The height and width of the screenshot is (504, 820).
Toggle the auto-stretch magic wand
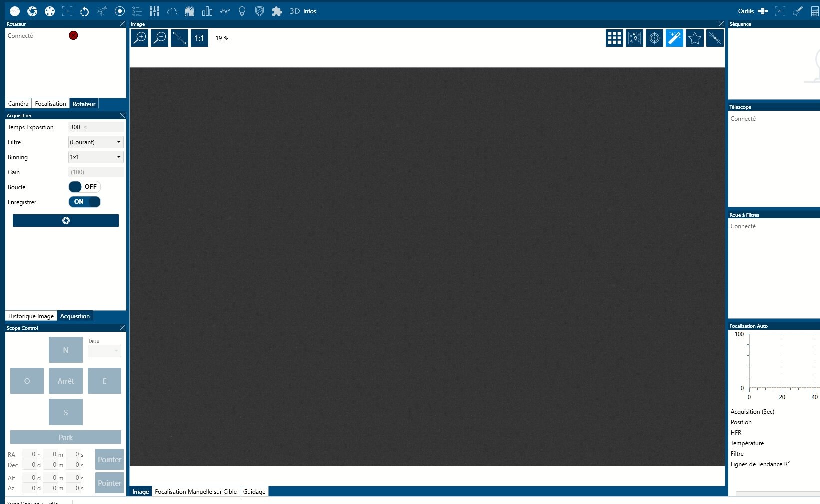pos(674,38)
